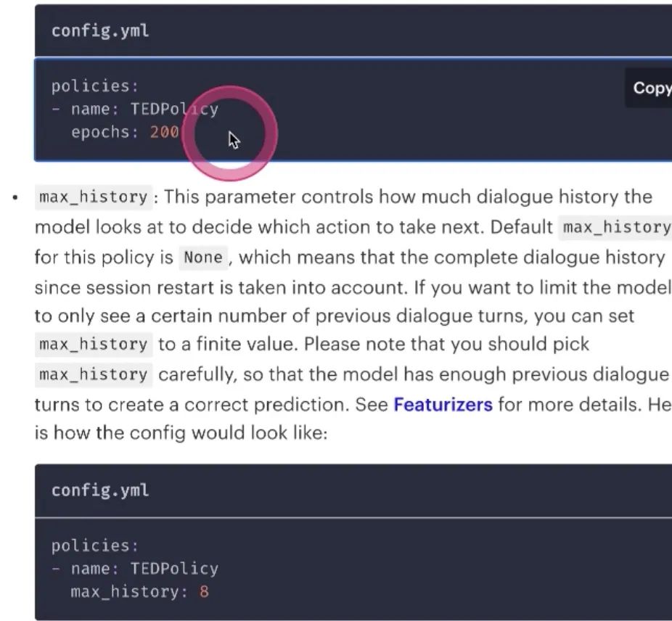Viewport: 672px width, 621px height.
Task: Click the max_history tag before 'to a finite value'
Action: [94, 344]
